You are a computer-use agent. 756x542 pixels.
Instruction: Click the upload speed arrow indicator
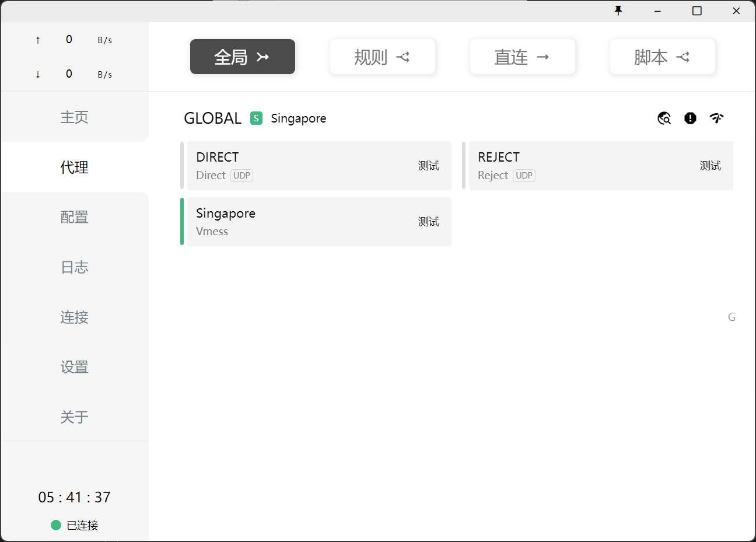(x=38, y=40)
